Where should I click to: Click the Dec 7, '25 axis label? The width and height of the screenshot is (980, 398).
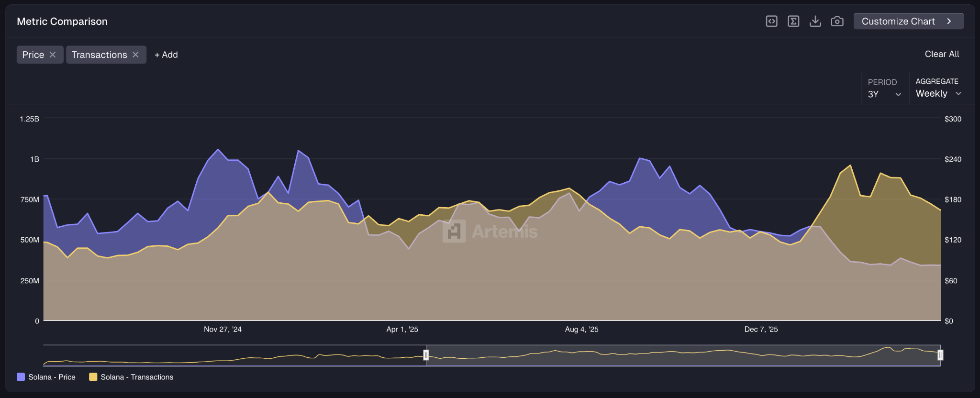coord(761,329)
